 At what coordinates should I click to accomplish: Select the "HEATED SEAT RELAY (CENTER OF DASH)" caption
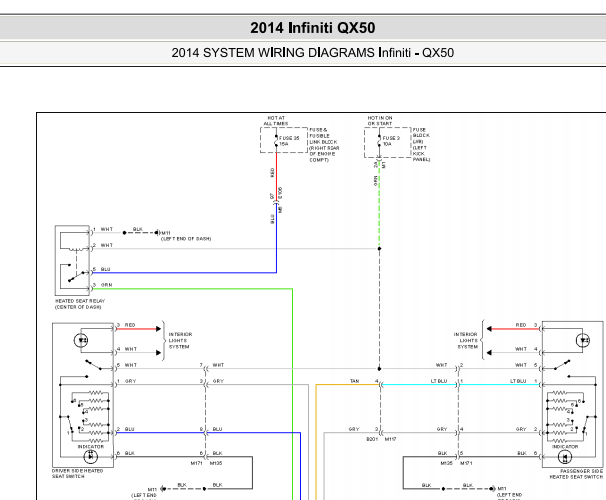[80, 304]
